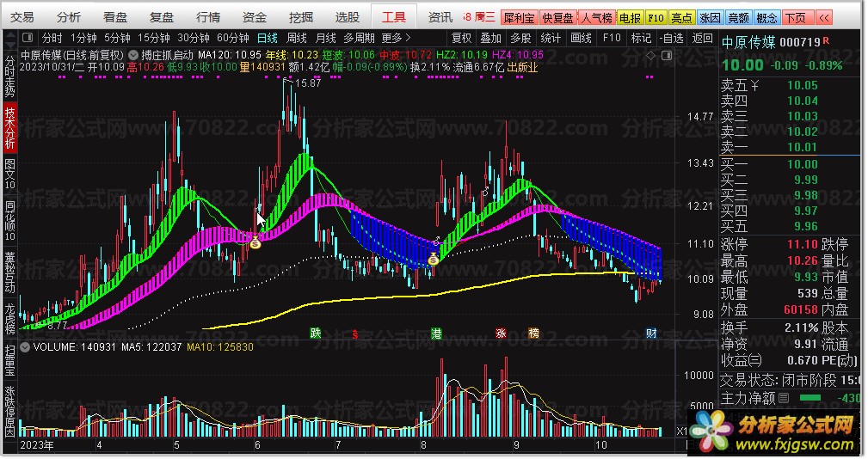Click the diamond icon above chart
The width and height of the screenshot is (868, 459).
[651, 55]
